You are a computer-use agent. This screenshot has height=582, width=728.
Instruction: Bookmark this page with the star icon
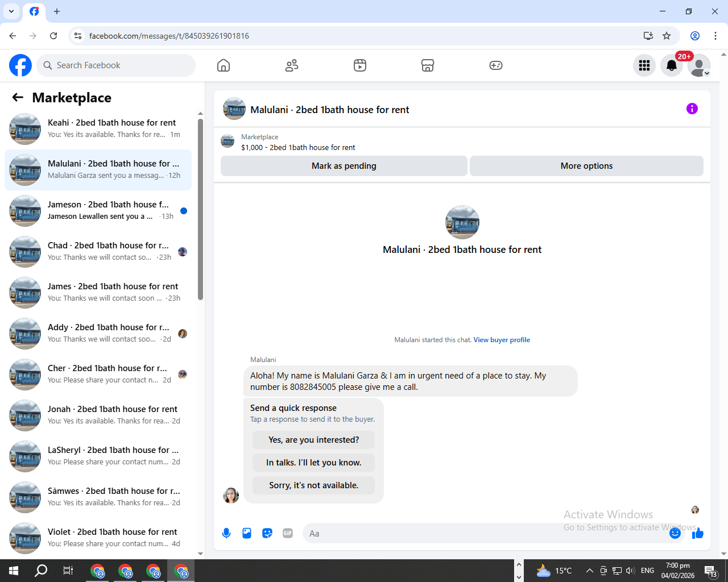(667, 36)
